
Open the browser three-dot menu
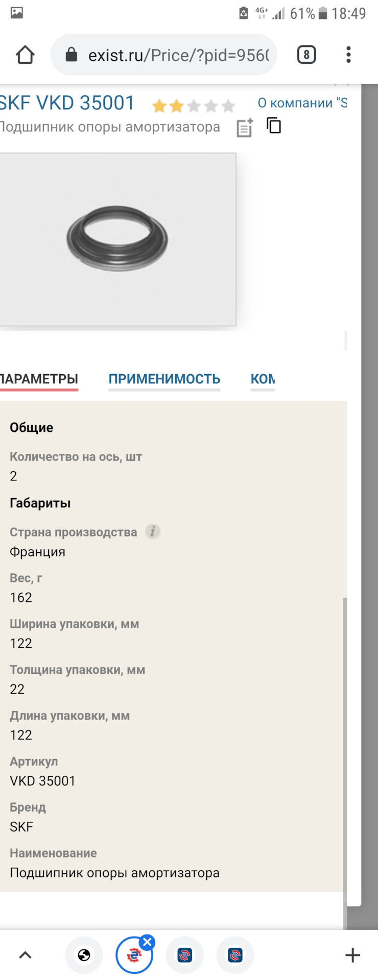point(348,55)
